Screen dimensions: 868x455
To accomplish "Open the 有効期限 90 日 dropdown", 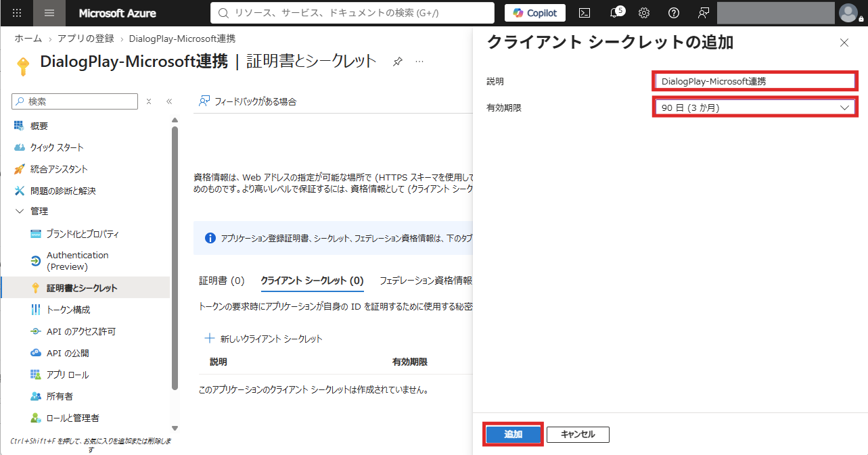I will coord(755,107).
